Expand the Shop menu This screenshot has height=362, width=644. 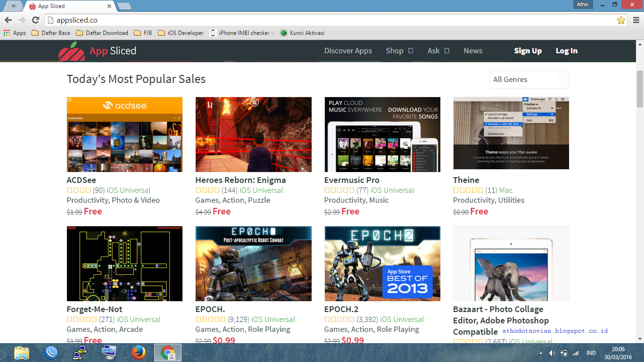coord(399,51)
